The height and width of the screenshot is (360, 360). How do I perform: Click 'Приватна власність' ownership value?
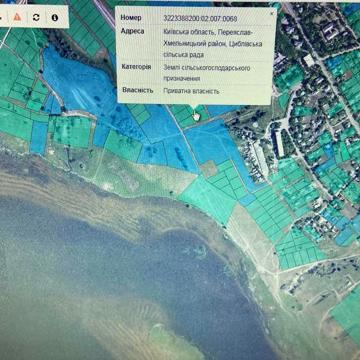191,91
